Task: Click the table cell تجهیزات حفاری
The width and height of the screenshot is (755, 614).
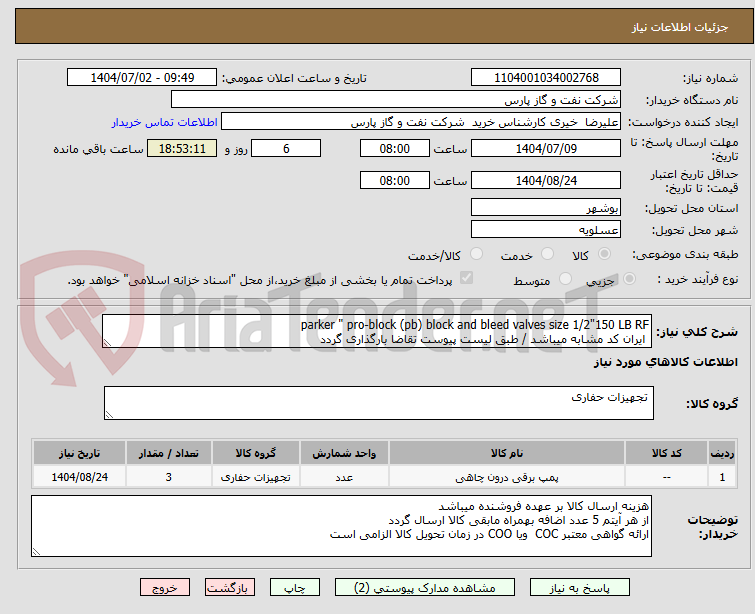Action: (256, 477)
